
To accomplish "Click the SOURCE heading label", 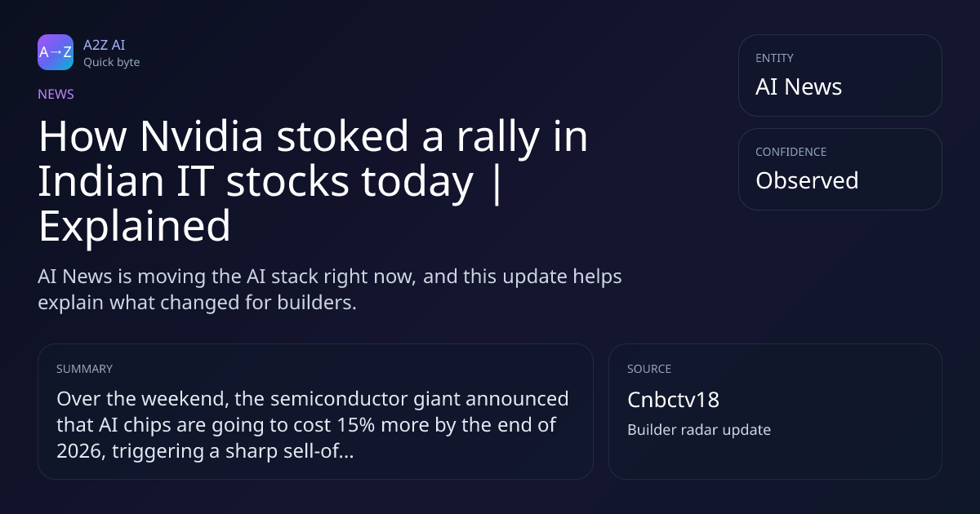I will tap(649, 369).
